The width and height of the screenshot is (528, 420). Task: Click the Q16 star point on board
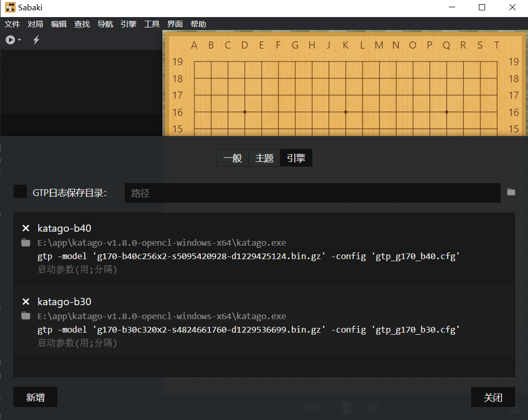point(446,112)
